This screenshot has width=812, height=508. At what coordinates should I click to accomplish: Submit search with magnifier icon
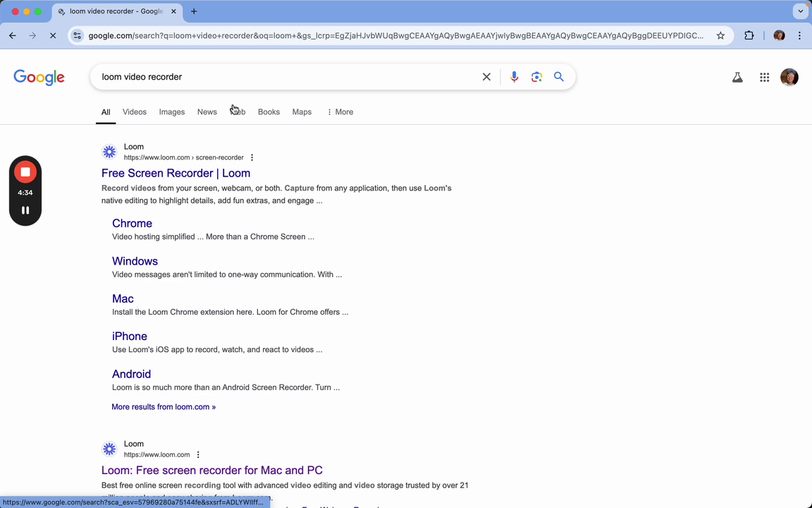[559, 77]
